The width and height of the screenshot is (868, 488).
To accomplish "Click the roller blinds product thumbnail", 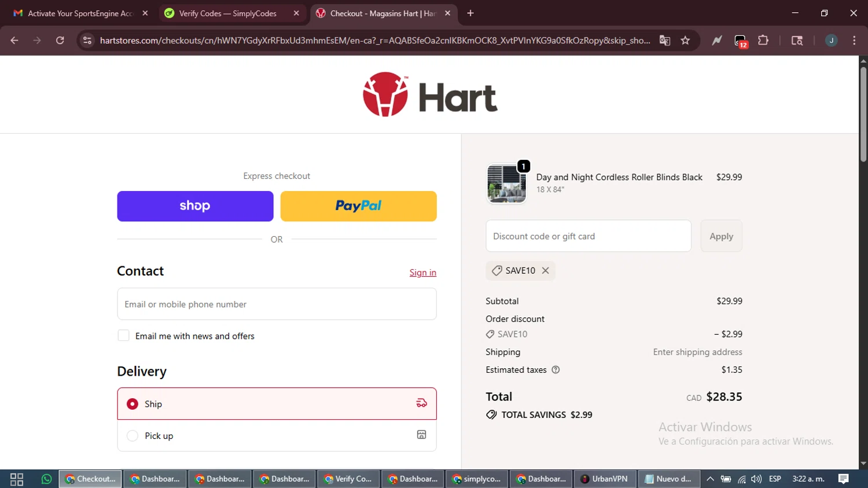I will coord(506,184).
